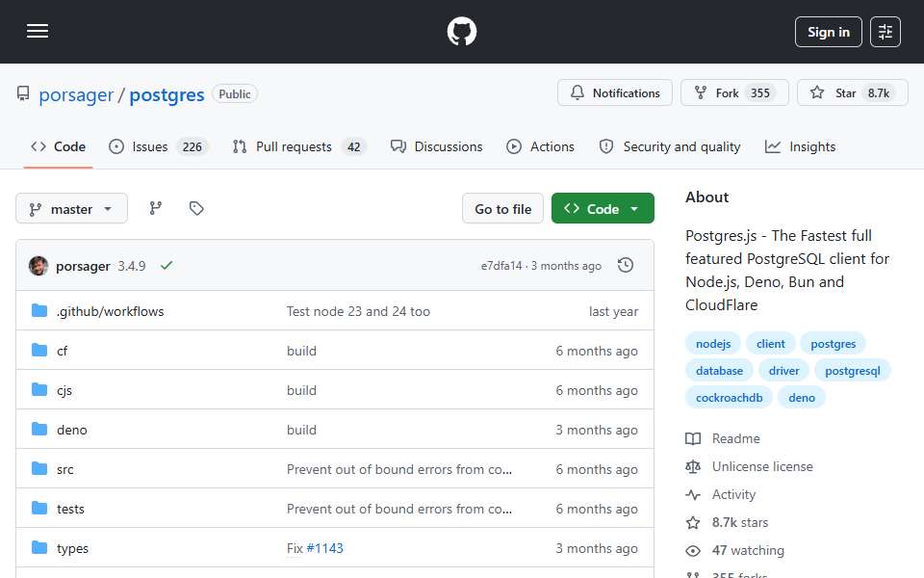Open appearance settings sliders icon
The width and height of the screenshot is (924, 578).
(885, 32)
